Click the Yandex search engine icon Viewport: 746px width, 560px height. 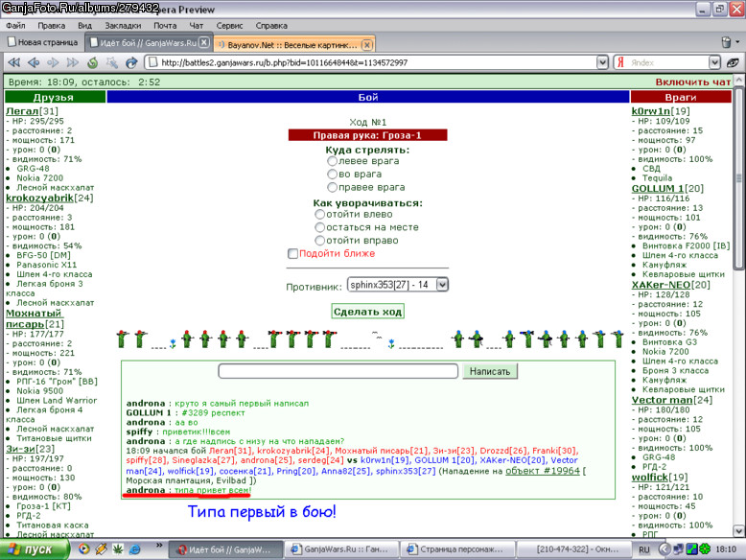coord(620,62)
